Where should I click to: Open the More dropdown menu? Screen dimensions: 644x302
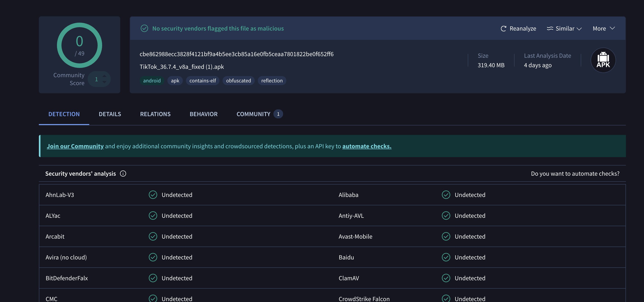click(604, 29)
